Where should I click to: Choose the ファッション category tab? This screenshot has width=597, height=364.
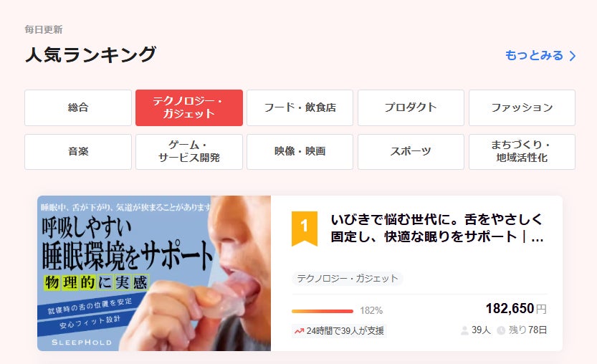pyautogui.click(x=522, y=107)
